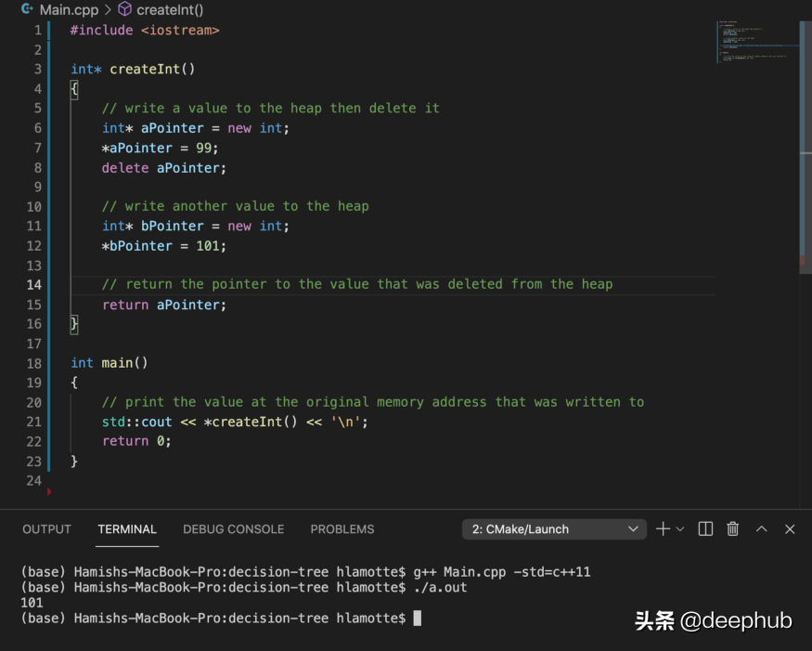Viewport: 812px width, 651px height.
Task: Click terminal line with 'g++ Main.cpp -std=c++11'
Action: pyautogui.click(x=305, y=572)
